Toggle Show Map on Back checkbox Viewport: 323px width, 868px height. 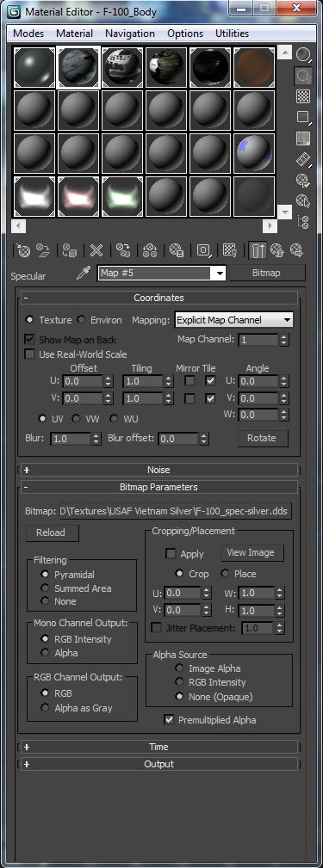click(x=29, y=339)
